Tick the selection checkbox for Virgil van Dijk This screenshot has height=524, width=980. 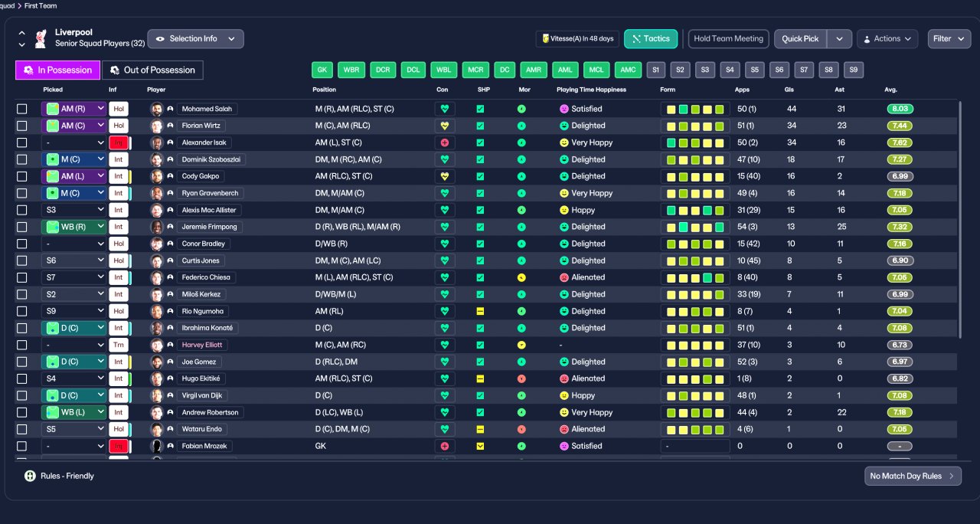point(21,395)
